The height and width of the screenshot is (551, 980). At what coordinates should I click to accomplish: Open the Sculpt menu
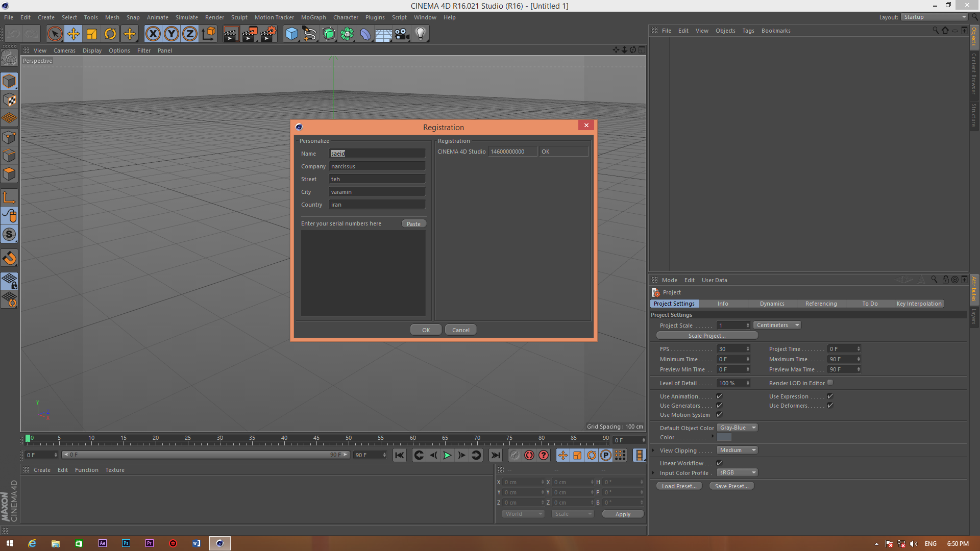[239, 17]
